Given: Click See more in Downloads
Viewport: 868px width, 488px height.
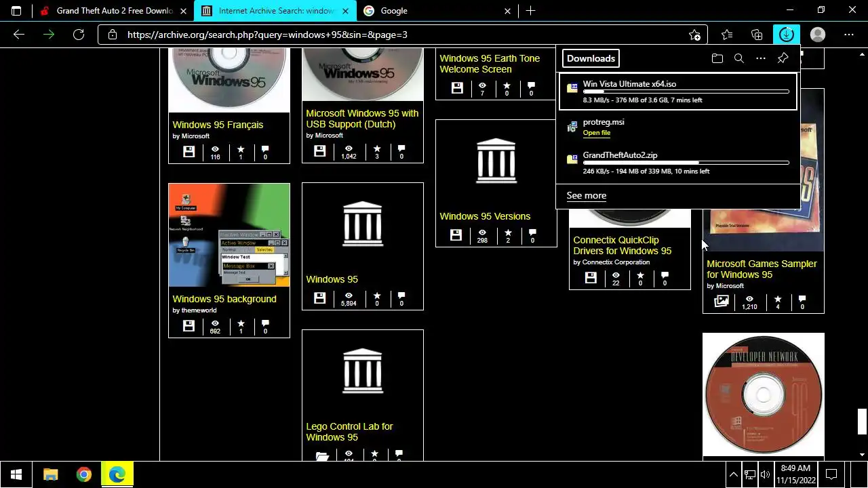Looking at the screenshot, I should (587, 195).
